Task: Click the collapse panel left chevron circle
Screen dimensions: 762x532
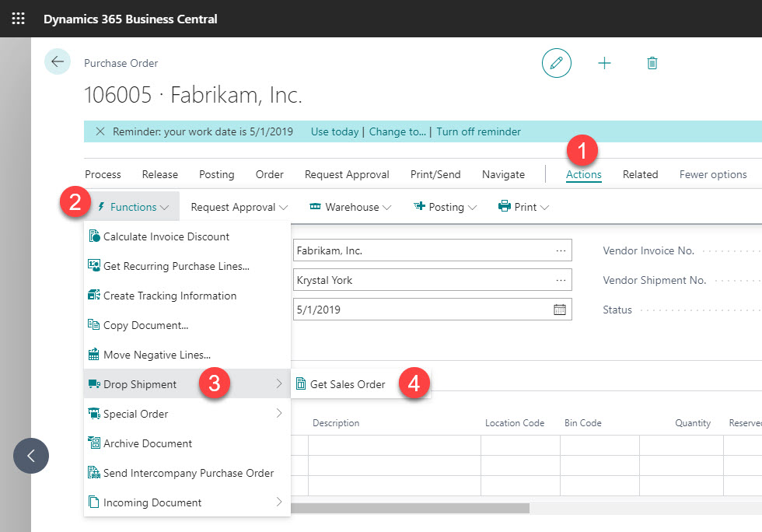Action: click(x=31, y=455)
